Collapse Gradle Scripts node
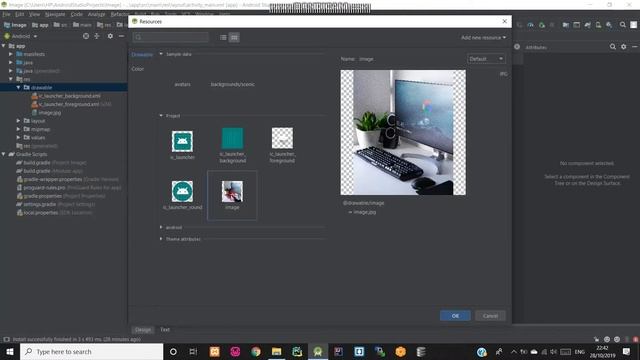Image resolution: width=640 pixels, height=360 pixels. pos(4,154)
